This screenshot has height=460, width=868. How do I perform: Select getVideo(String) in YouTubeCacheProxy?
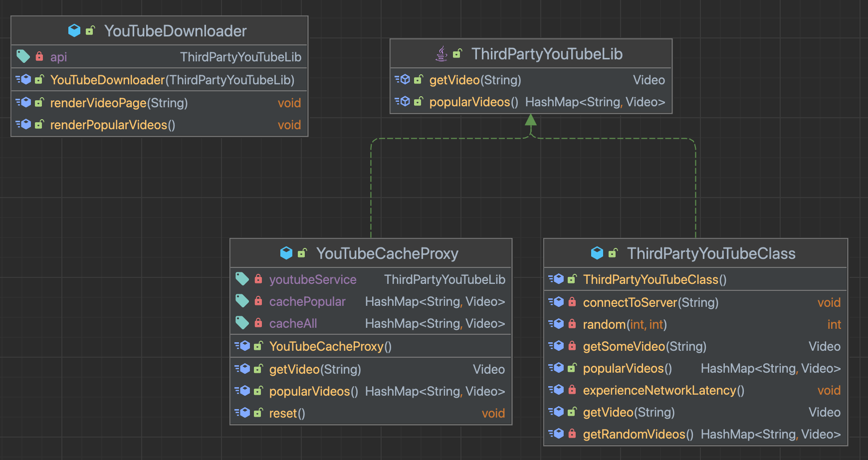(315, 369)
